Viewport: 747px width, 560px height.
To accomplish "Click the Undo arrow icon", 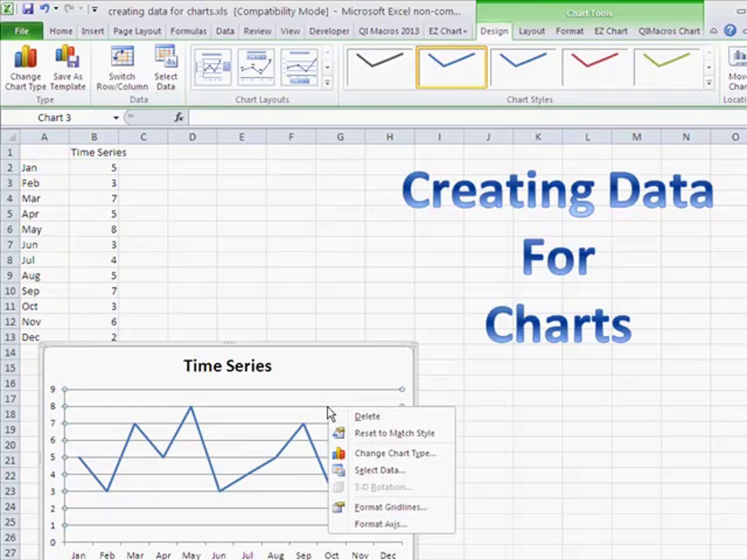I will 44,9.
